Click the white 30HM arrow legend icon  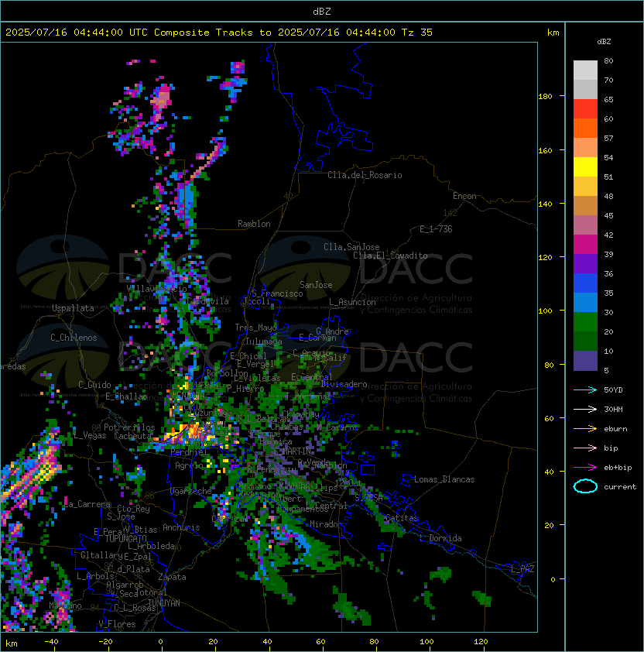pyautogui.click(x=585, y=409)
